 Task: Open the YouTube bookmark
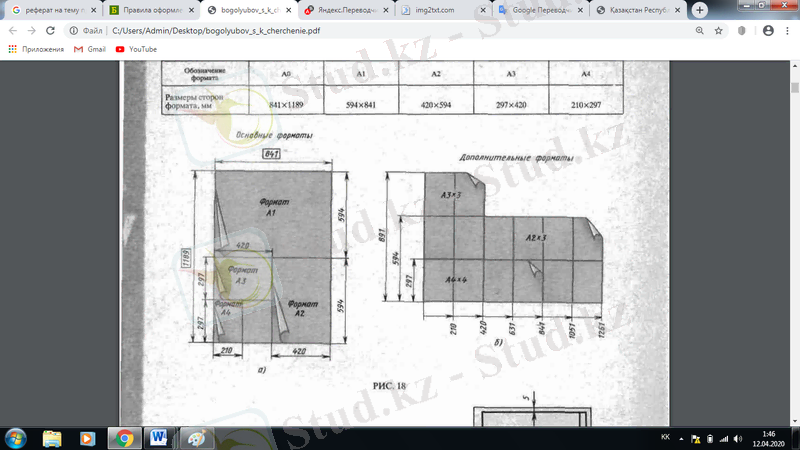[x=136, y=49]
